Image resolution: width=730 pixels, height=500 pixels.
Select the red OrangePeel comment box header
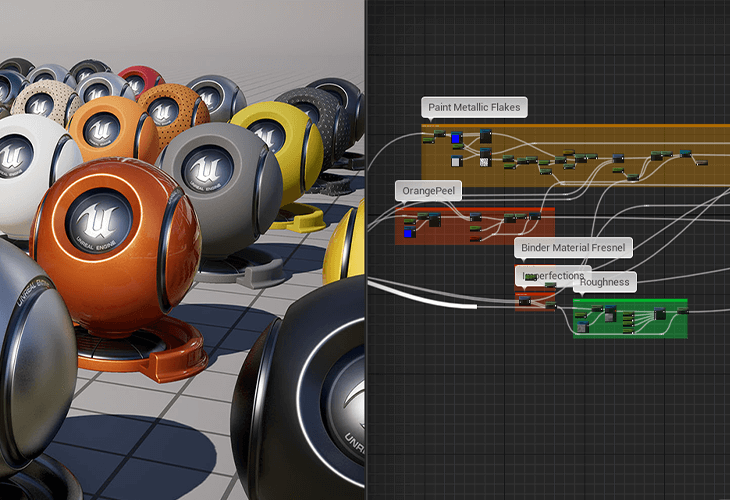[475, 209]
